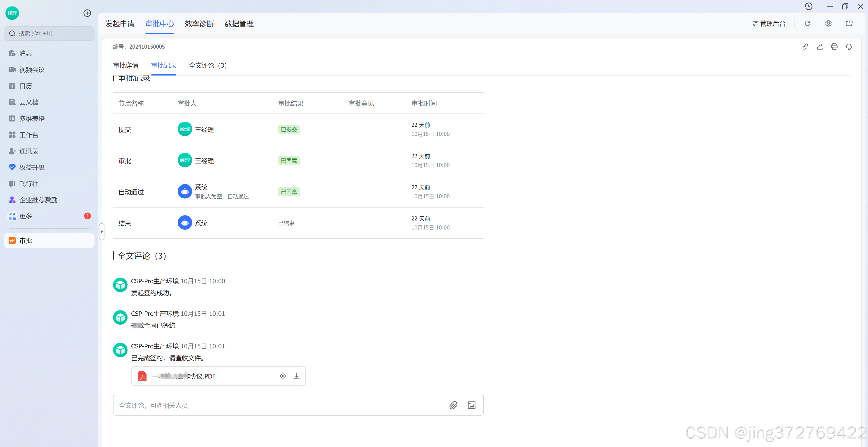Click the 全文评论 comment input field

276,405
